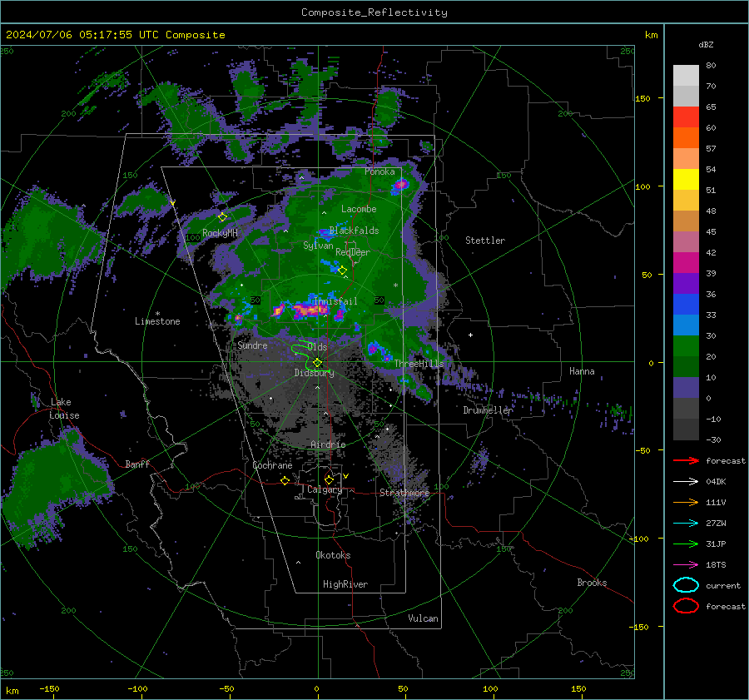Click the Blackfalds label
This screenshot has width=749, height=700.
click(x=354, y=231)
